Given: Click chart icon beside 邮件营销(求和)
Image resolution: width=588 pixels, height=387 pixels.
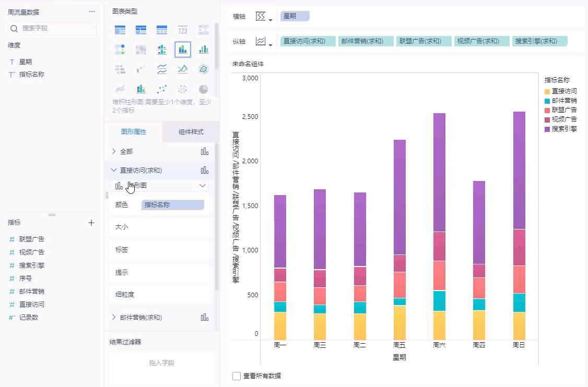Looking at the screenshot, I should [x=204, y=317].
